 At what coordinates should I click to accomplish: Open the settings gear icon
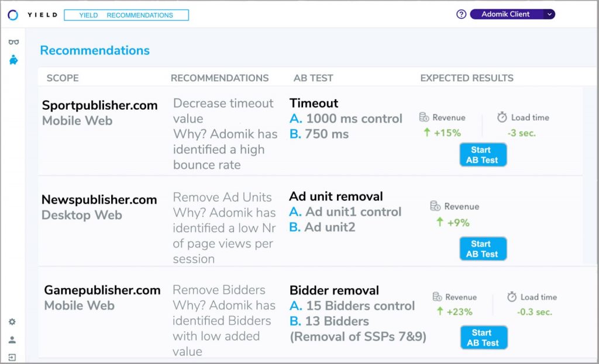click(x=12, y=322)
